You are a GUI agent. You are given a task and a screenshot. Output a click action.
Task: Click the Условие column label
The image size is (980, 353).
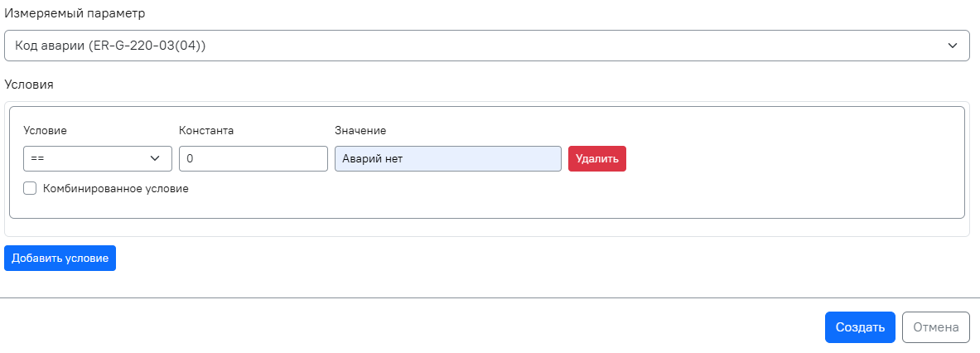coord(45,131)
